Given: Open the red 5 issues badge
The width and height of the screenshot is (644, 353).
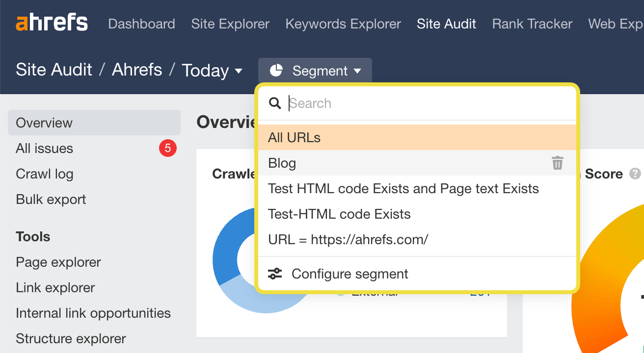Looking at the screenshot, I should pyautogui.click(x=167, y=148).
